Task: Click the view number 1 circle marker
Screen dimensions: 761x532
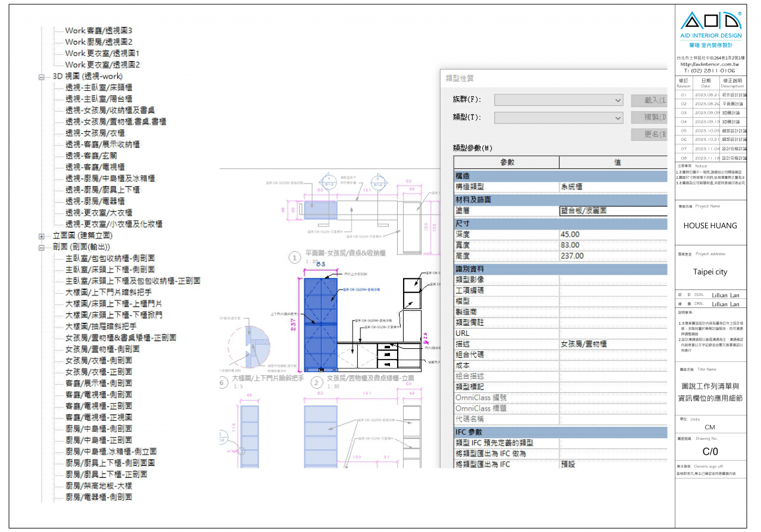Action: tap(294, 257)
